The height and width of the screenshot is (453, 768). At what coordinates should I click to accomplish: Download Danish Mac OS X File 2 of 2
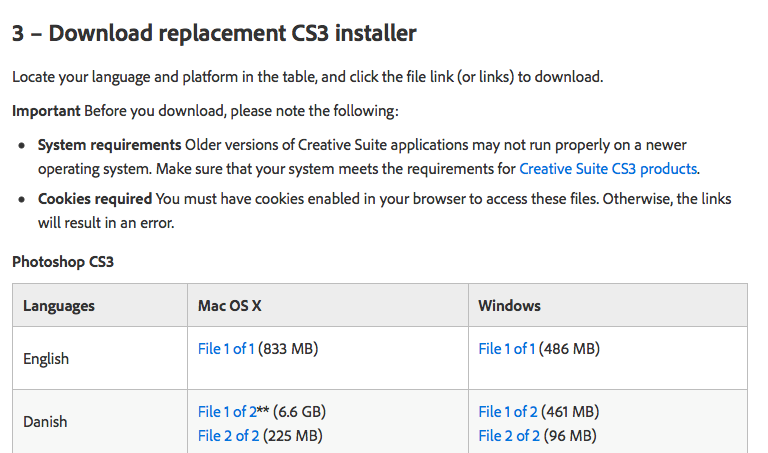pos(227,435)
